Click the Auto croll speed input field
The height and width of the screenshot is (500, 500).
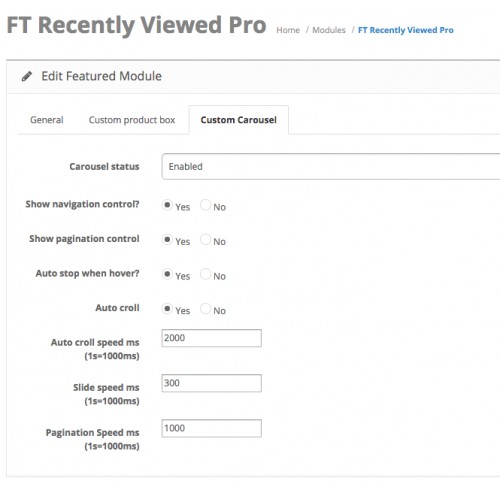coord(212,338)
